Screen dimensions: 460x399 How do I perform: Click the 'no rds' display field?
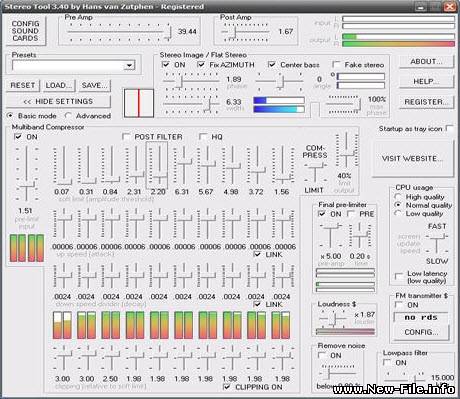click(x=421, y=317)
